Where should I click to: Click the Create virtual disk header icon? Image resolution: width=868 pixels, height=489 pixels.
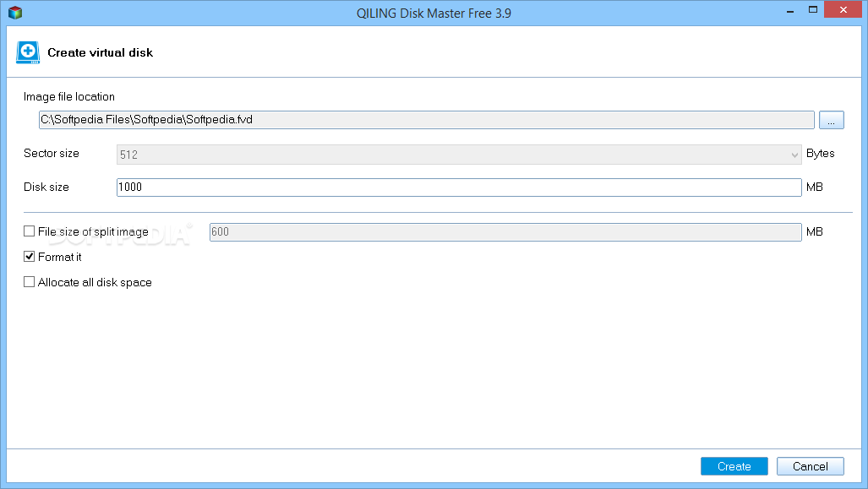(28, 52)
